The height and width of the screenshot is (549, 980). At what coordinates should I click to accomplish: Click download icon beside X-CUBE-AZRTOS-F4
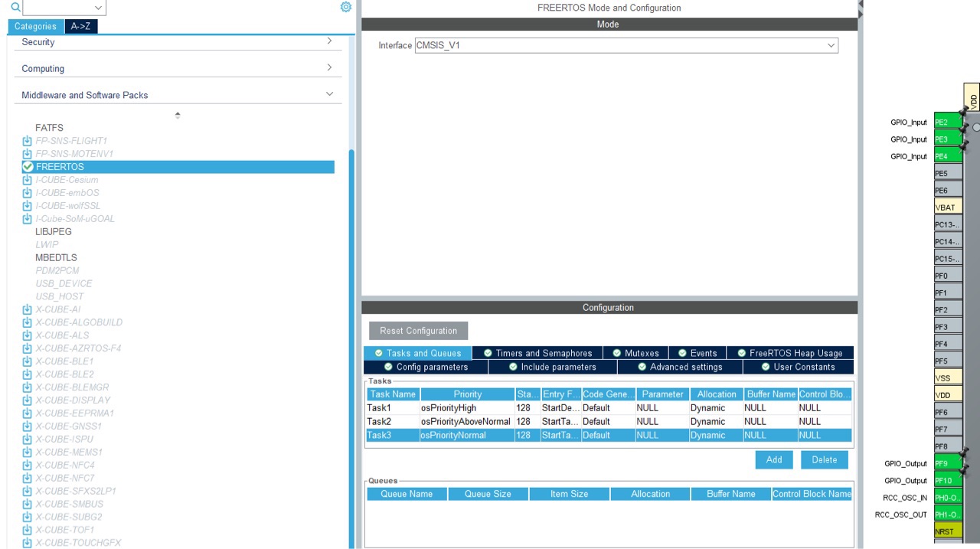(x=28, y=348)
